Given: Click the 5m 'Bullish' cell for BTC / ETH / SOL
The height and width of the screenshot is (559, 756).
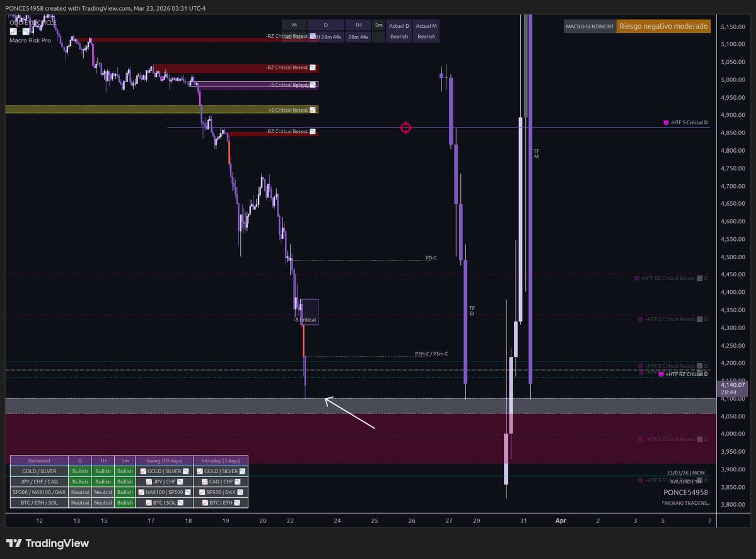Looking at the screenshot, I should click(x=125, y=503).
